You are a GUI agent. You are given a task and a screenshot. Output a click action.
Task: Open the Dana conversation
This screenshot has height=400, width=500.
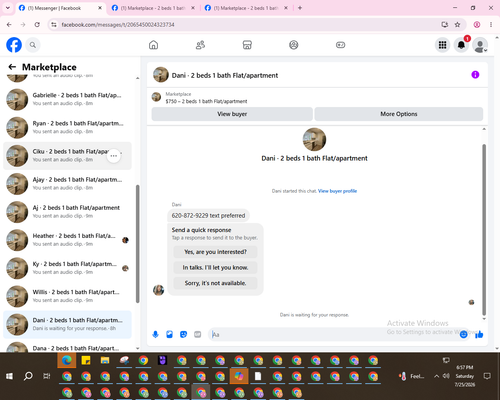coord(67,347)
